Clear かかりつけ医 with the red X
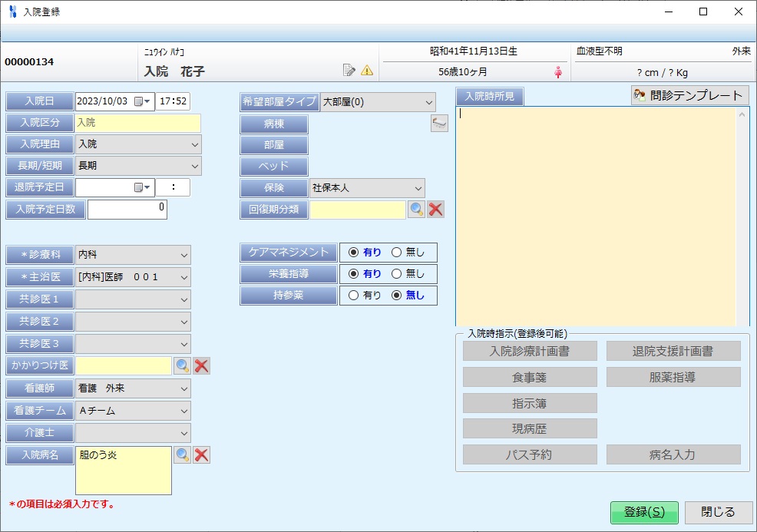Screen dimensions: 757x532 coord(202,366)
